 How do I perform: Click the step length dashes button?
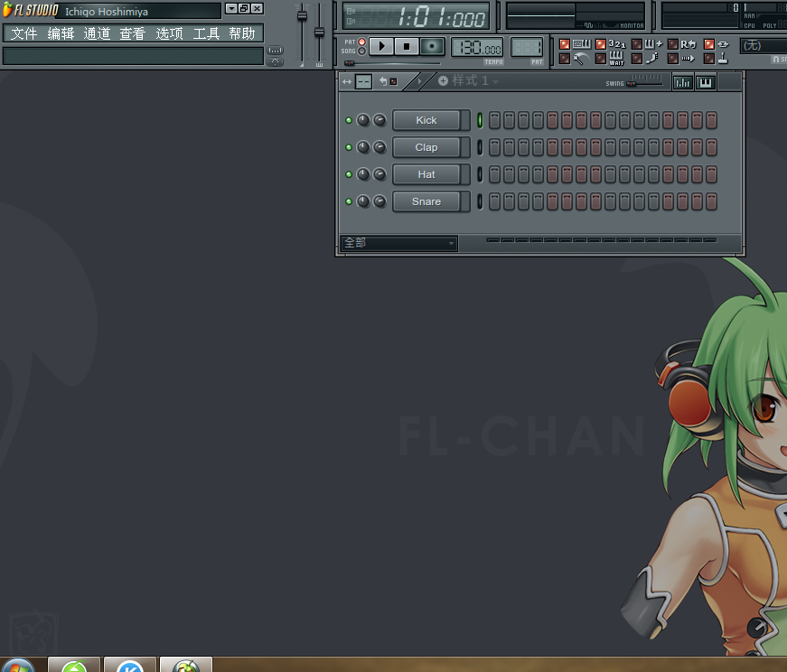363,81
